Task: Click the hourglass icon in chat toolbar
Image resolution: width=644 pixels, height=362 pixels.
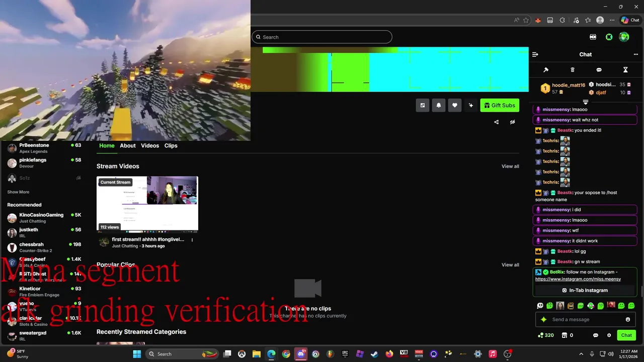Action: (625, 70)
